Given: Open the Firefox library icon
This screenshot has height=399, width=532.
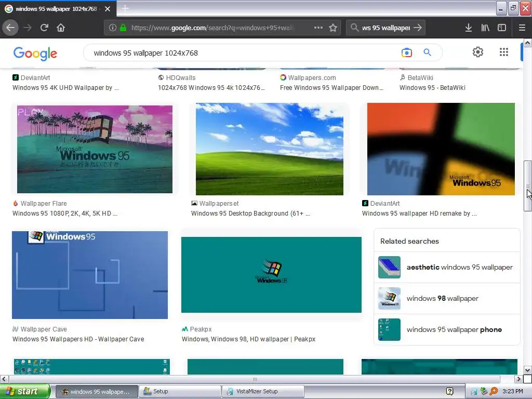Looking at the screenshot, I should click(x=485, y=28).
